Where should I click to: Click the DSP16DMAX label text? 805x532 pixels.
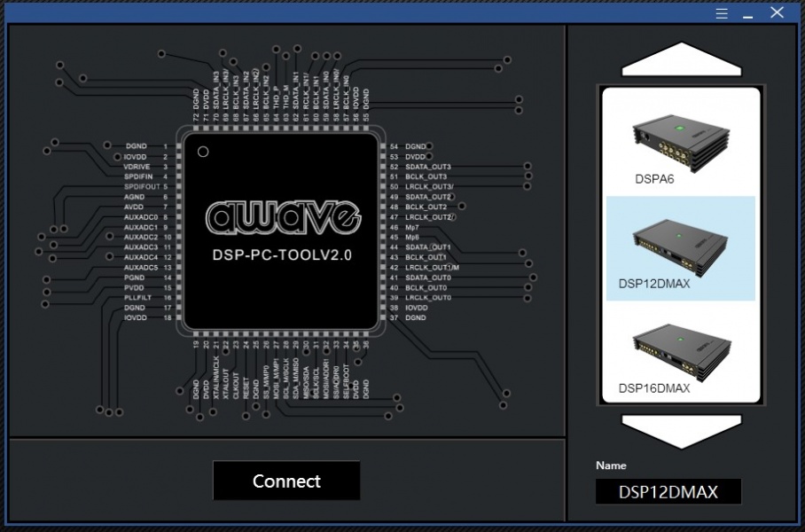tap(654, 388)
